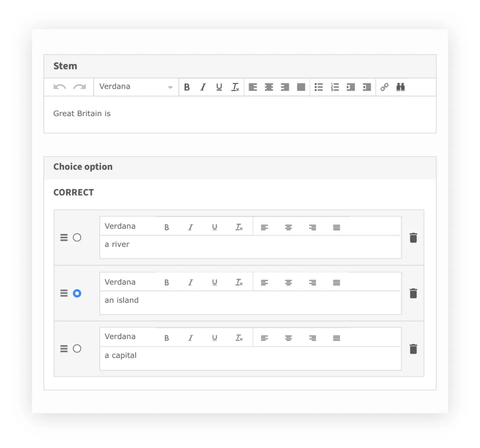The height and width of the screenshot is (448, 480).
Task: Click the 'Great Britain is' stem text field
Action: (x=240, y=114)
